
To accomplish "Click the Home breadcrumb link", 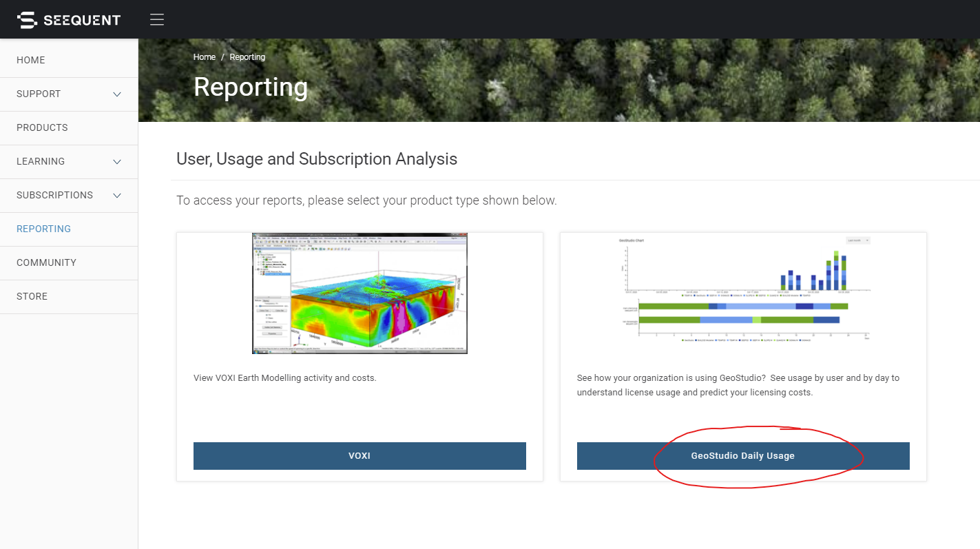I will click(205, 57).
